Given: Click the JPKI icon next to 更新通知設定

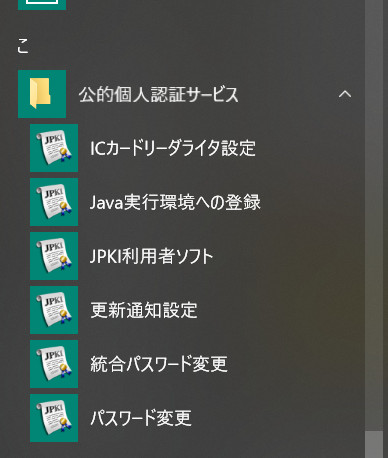Looking at the screenshot, I should (x=54, y=310).
